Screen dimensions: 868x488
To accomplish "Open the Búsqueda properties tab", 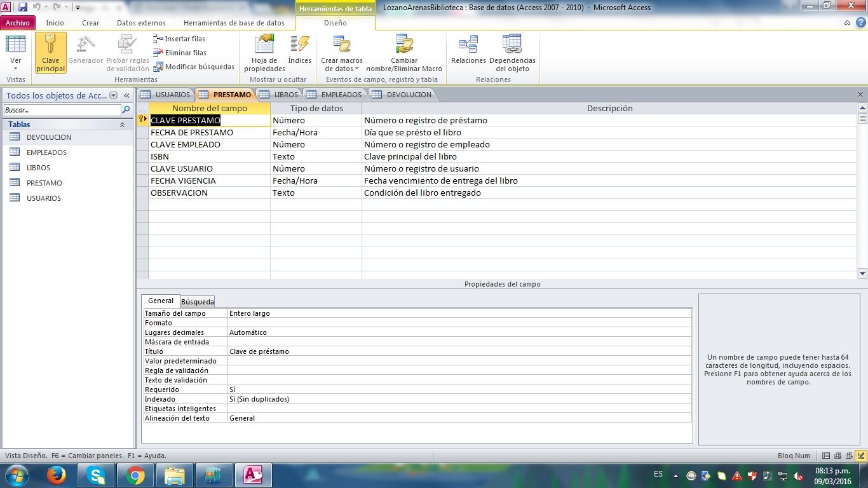I will [197, 302].
